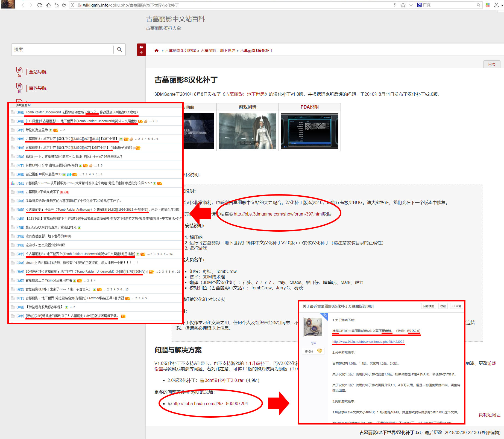Open the PDA说明 screenshot thumbnail
This screenshot has width=504, height=439.
[310, 131]
